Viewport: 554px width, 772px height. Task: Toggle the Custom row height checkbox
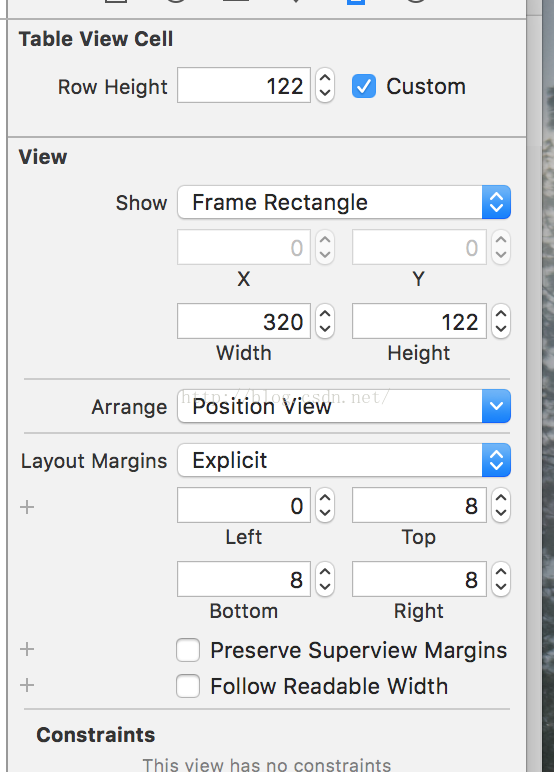click(x=364, y=86)
